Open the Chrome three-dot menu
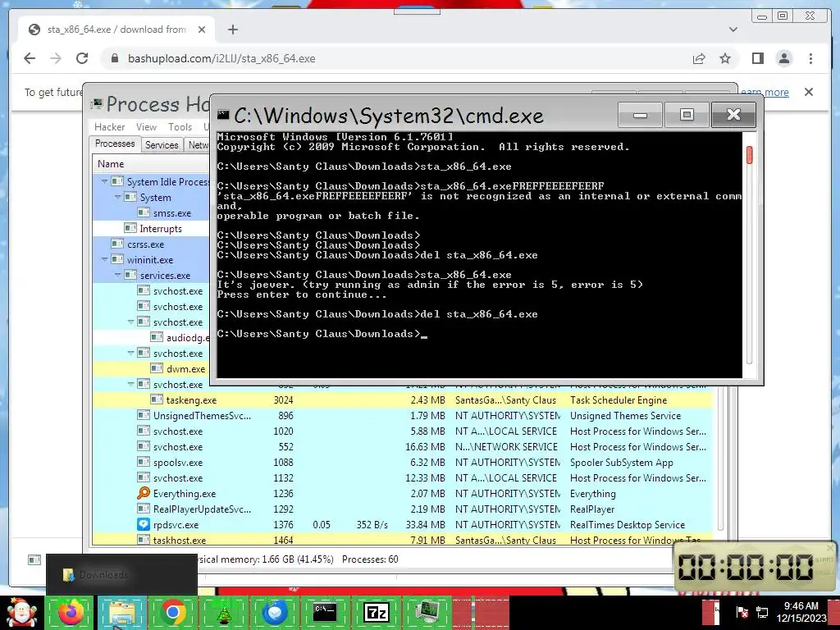Viewport: 840px width, 630px height. (810, 58)
